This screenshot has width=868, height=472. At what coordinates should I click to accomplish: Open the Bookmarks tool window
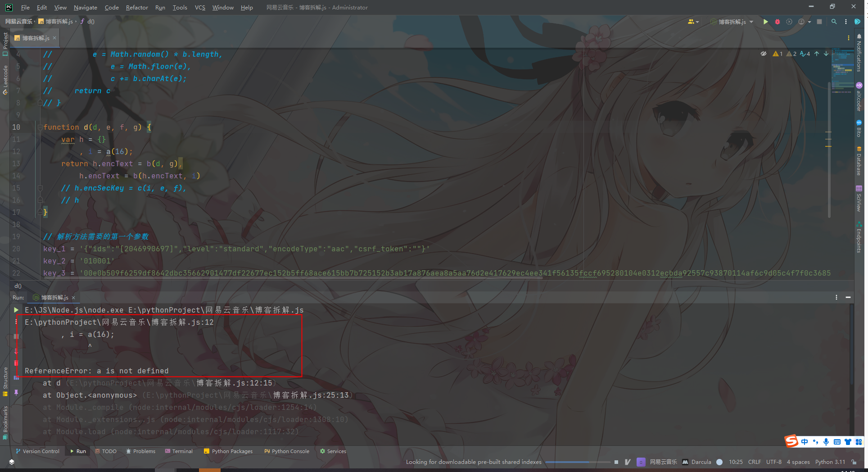click(x=5, y=422)
